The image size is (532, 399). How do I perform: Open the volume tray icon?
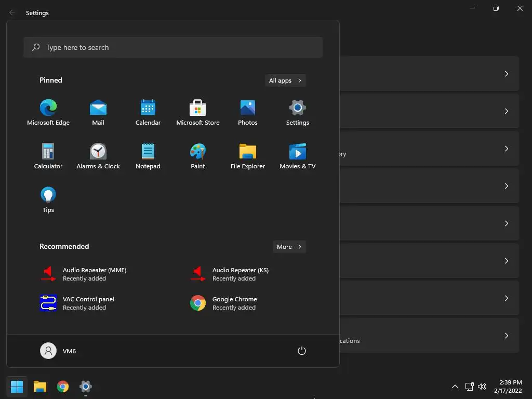pyautogui.click(x=482, y=387)
